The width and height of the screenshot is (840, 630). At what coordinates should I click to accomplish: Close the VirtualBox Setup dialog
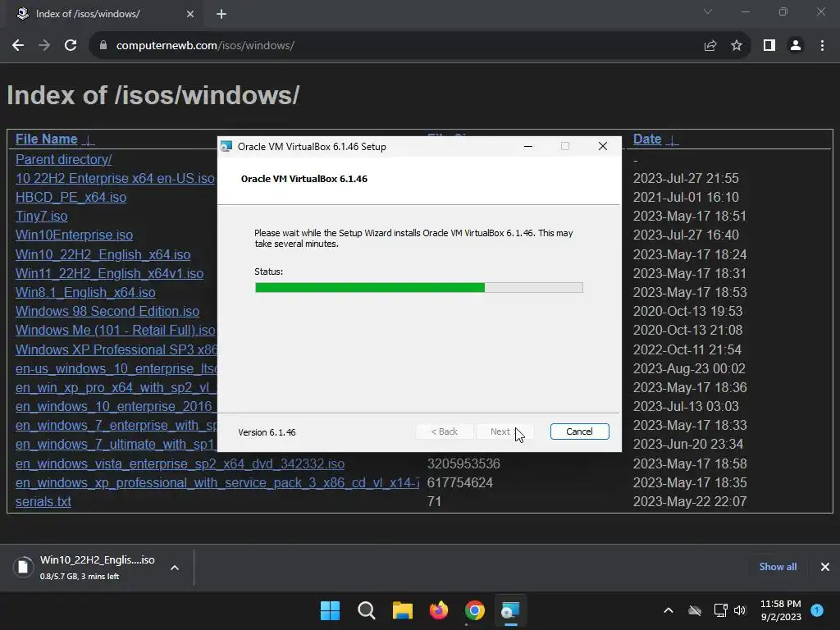pos(603,146)
